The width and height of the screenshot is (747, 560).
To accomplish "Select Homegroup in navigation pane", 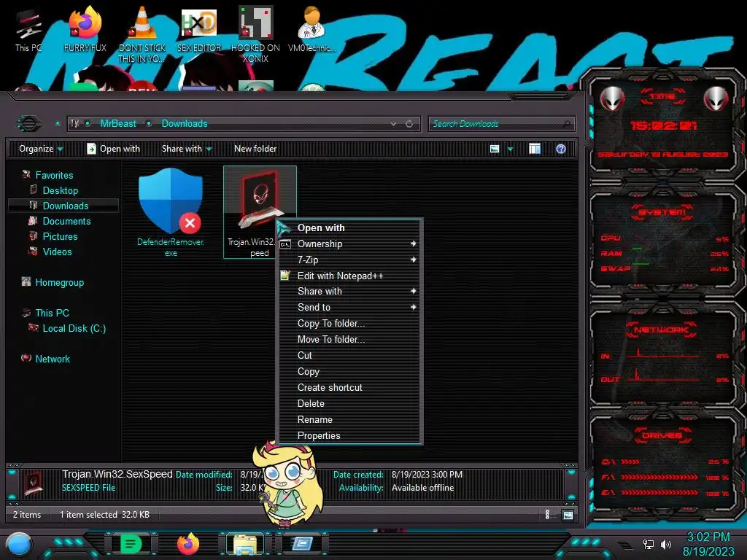I will click(59, 283).
